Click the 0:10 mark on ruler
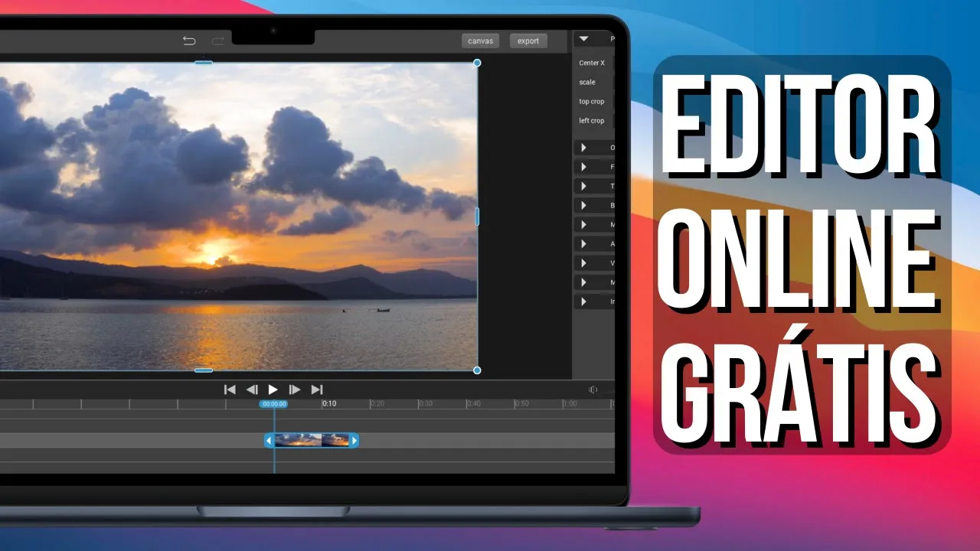Image resolution: width=980 pixels, height=551 pixels. tap(329, 403)
